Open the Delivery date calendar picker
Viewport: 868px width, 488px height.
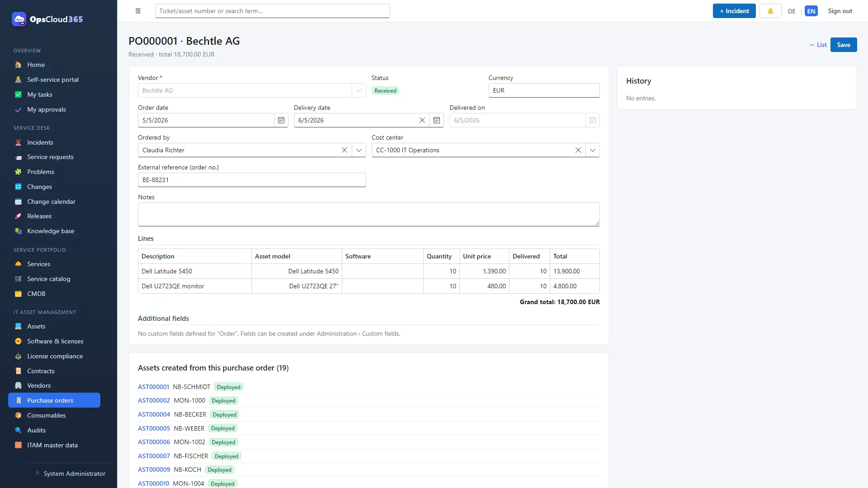click(437, 120)
